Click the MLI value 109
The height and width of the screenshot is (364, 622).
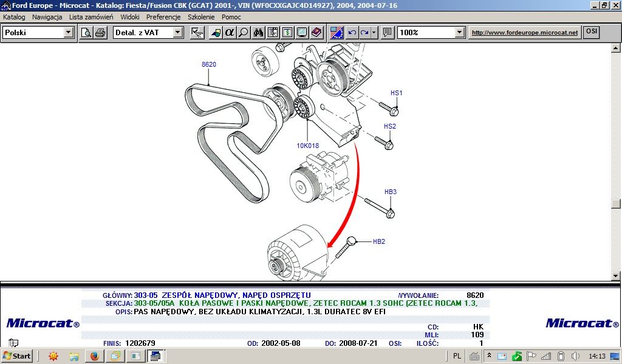pos(477,335)
